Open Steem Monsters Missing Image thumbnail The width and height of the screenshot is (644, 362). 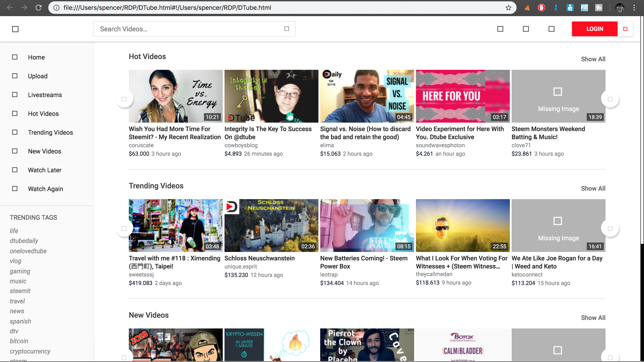point(559,96)
